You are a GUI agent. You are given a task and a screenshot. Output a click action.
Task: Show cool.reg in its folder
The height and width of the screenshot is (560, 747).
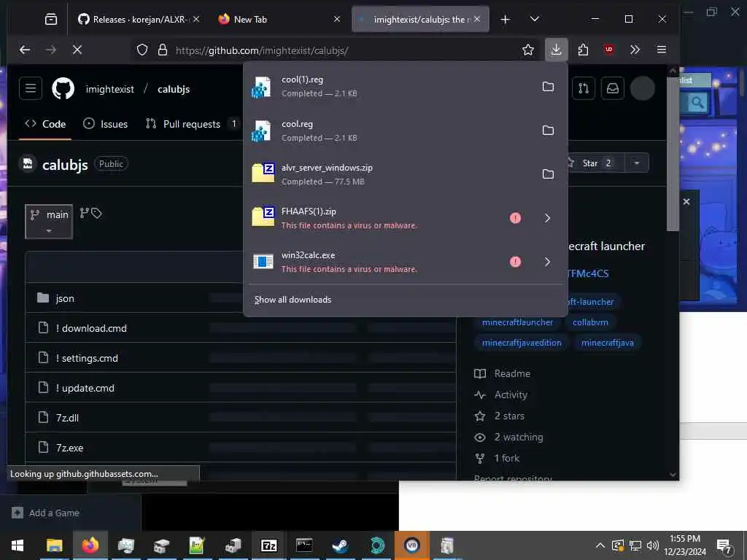click(x=548, y=131)
